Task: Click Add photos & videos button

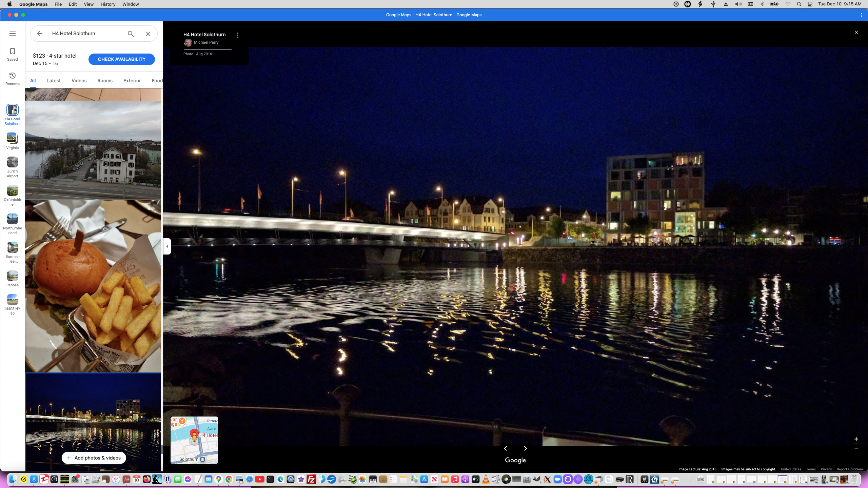Action: click(x=94, y=458)
